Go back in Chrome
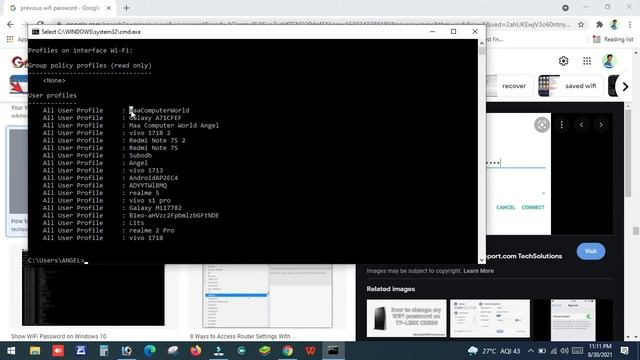Screen dimensions: 640x360 tap(10, 25)
